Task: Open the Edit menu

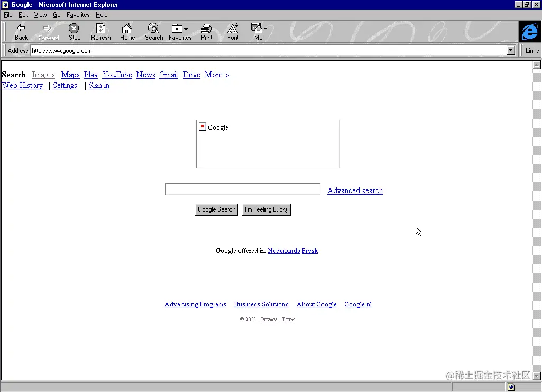Action: tap(23, 15)
